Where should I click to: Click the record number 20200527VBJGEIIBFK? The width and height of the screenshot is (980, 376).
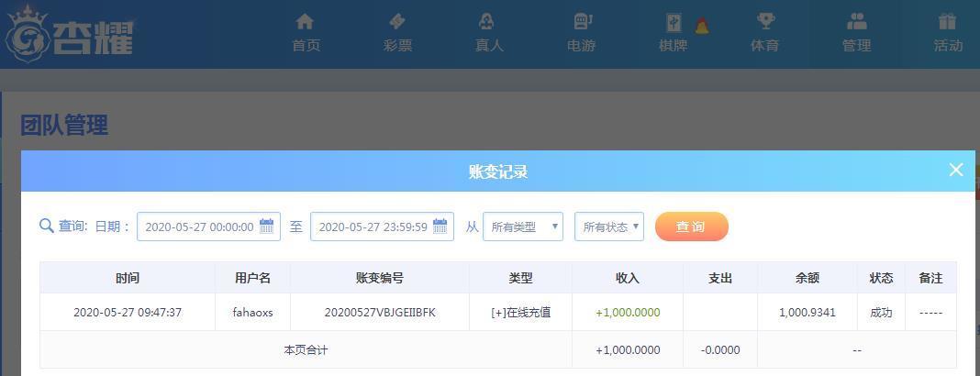point(380,313)
